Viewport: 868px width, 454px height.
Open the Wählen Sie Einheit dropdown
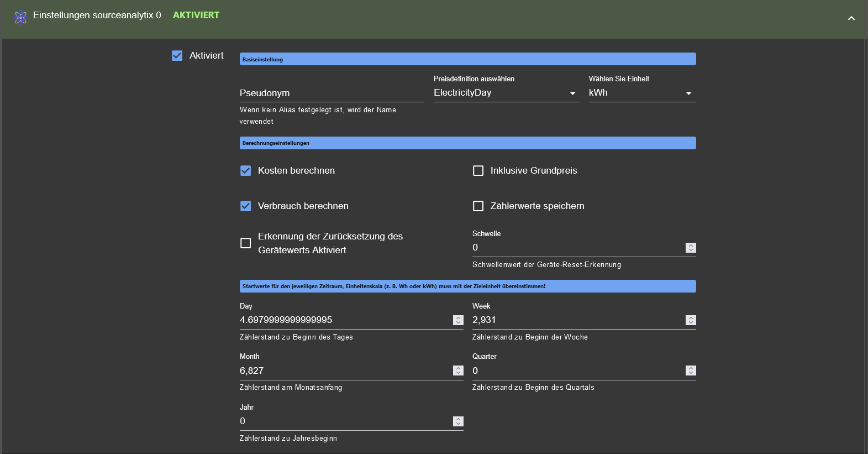pos(642,93)
